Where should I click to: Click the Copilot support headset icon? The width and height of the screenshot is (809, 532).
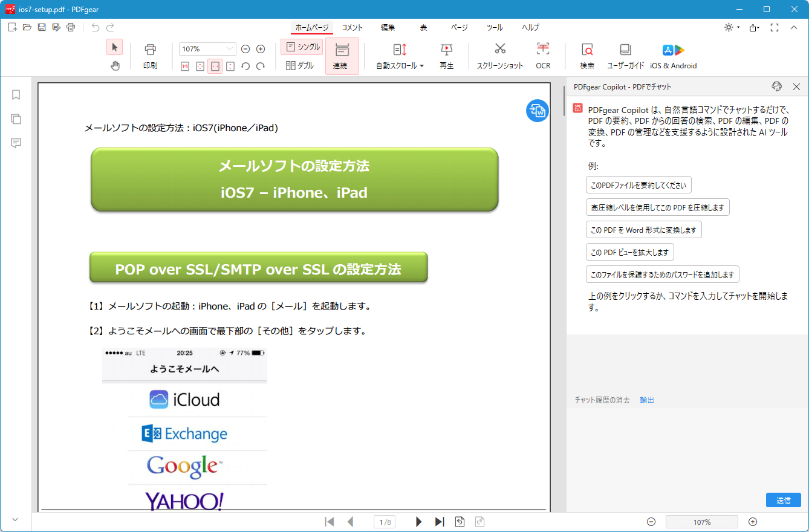point(777,86)
